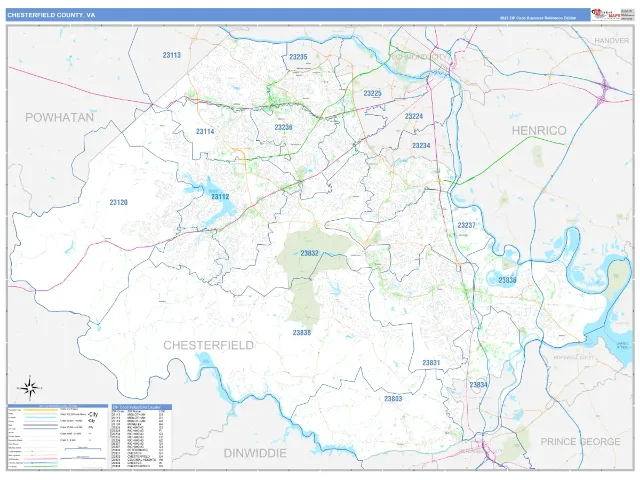Click the PRINCE GEORGE county label
The image size is (640, 480).
pyautogui.click(x=580, y=442)
